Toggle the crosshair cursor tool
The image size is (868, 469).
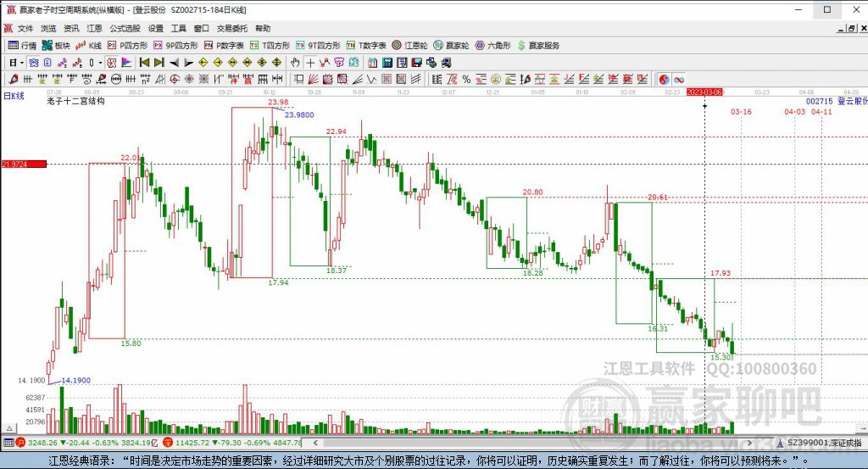pyautogui.click(x=310, y=63)
